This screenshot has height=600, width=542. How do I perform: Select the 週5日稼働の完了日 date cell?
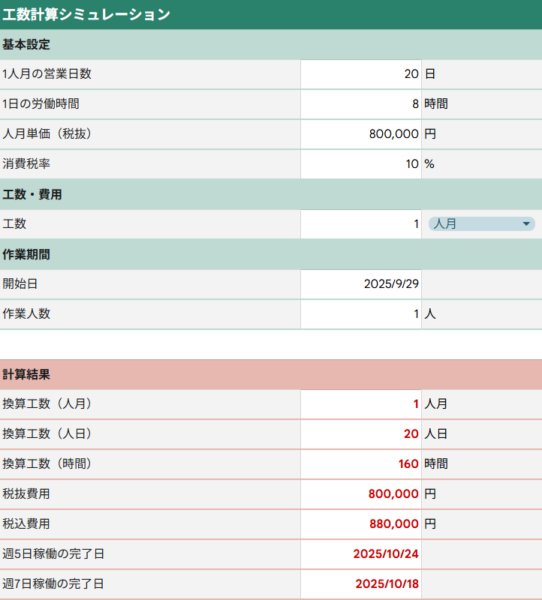coord(361,554)
